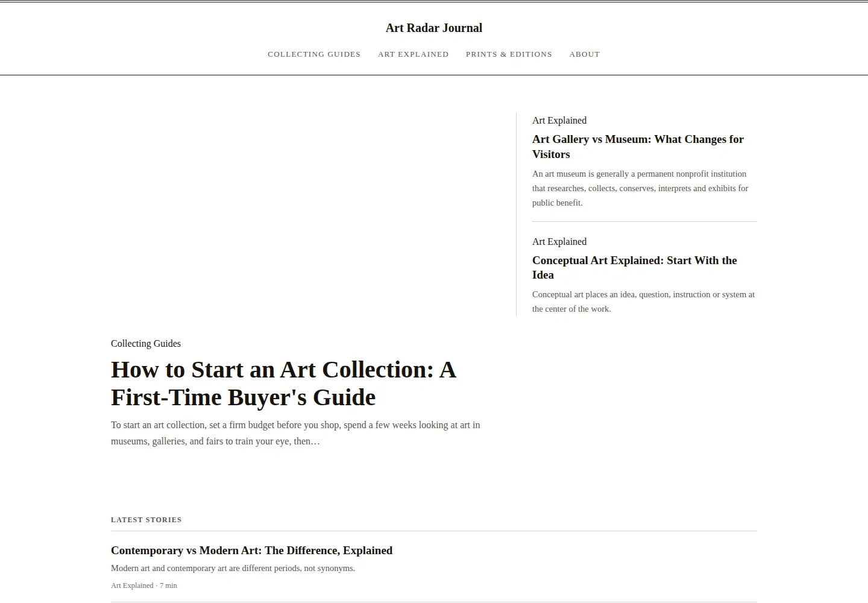This screenshot has width=868, height=603.
Task: Open the Art Explained navigation menu item
Action: tap(414, 54)
